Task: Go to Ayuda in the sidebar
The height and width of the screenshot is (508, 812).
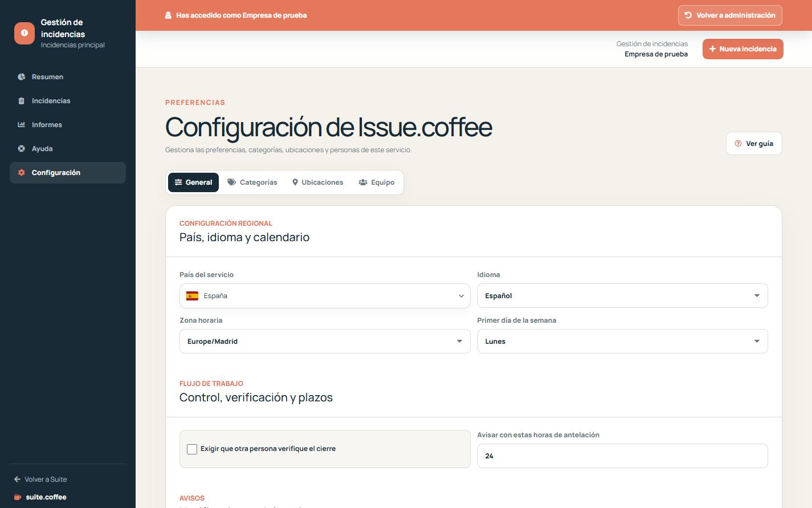Action: 68,149
